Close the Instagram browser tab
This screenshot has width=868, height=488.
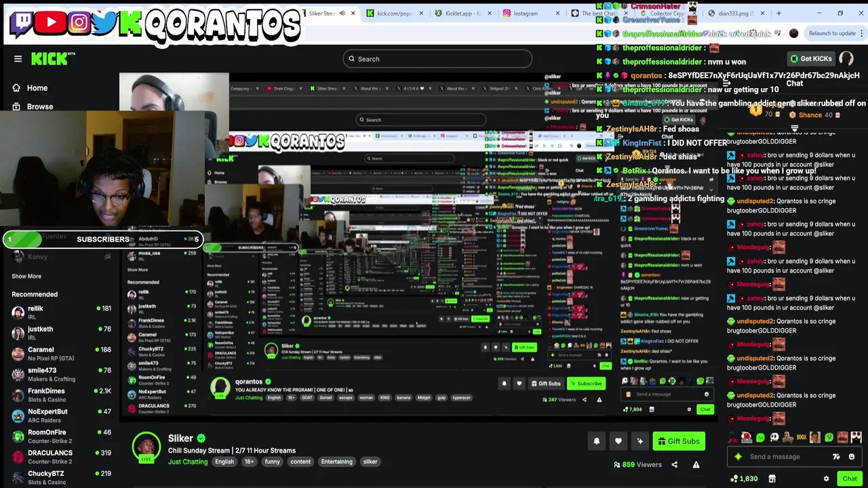tap(558, 13)
